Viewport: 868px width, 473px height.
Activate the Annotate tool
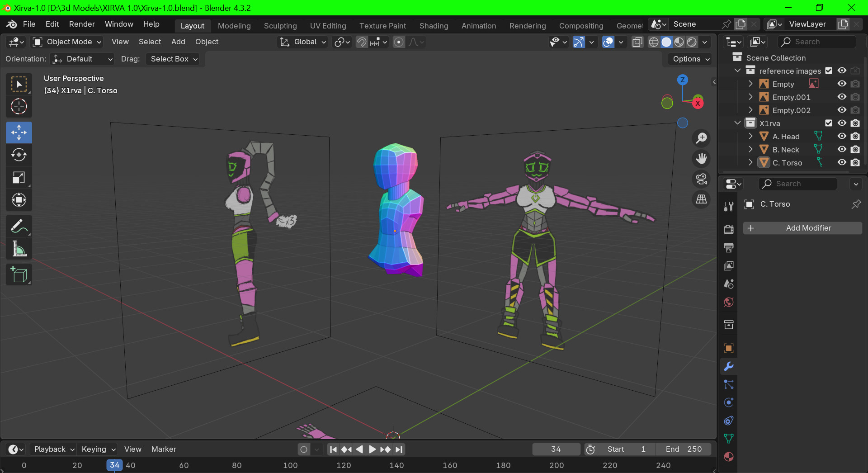[19, 226]
